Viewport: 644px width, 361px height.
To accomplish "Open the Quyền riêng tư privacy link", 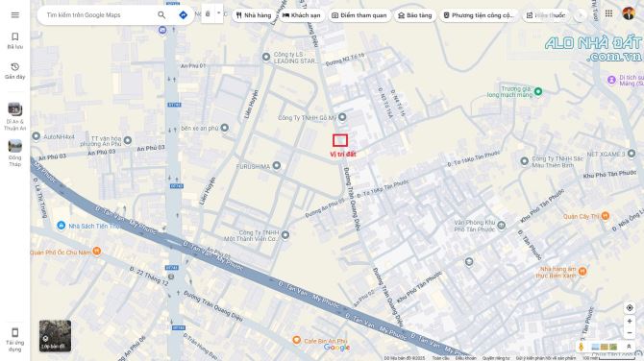I will click(496, 358).
